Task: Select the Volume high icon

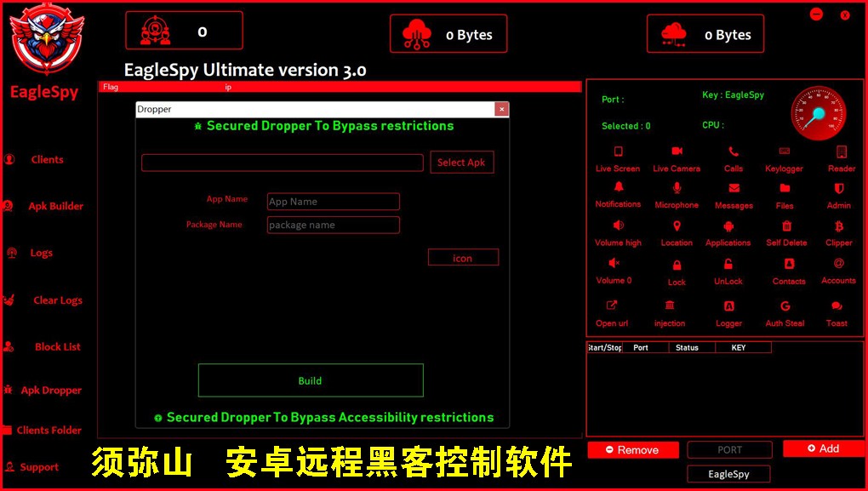Action: [619, 226]
